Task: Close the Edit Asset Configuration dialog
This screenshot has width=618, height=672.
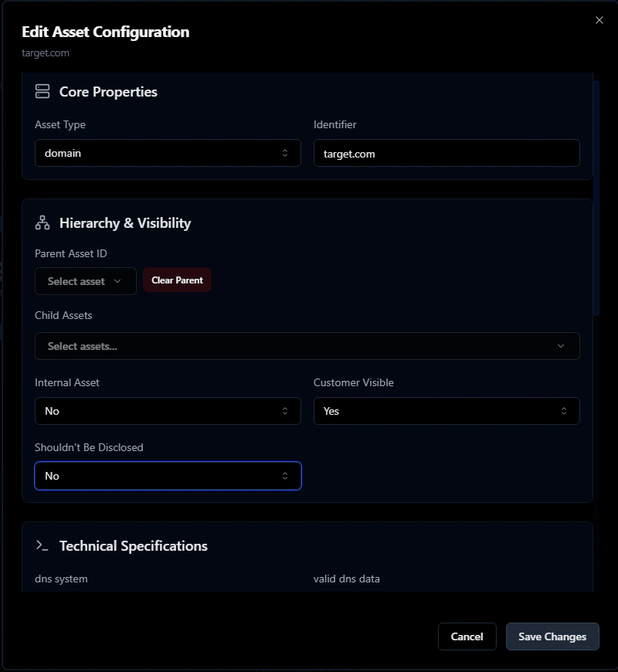Action: pos(599,20)
